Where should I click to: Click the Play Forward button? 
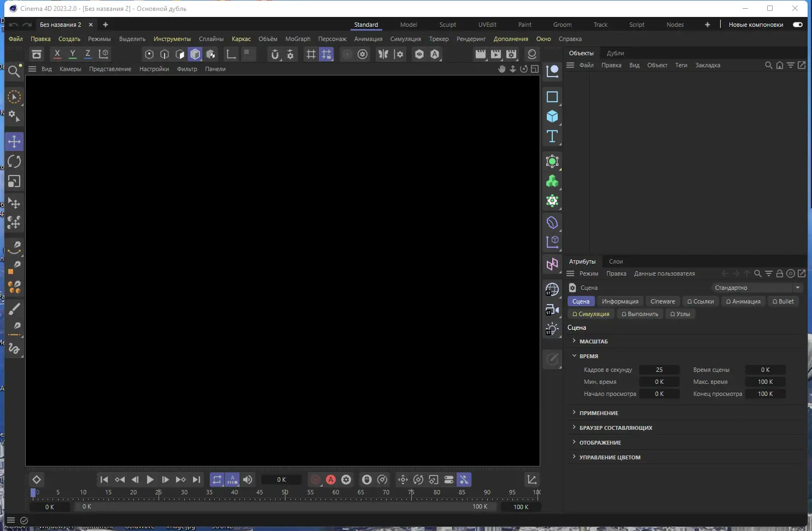(150, 480)
